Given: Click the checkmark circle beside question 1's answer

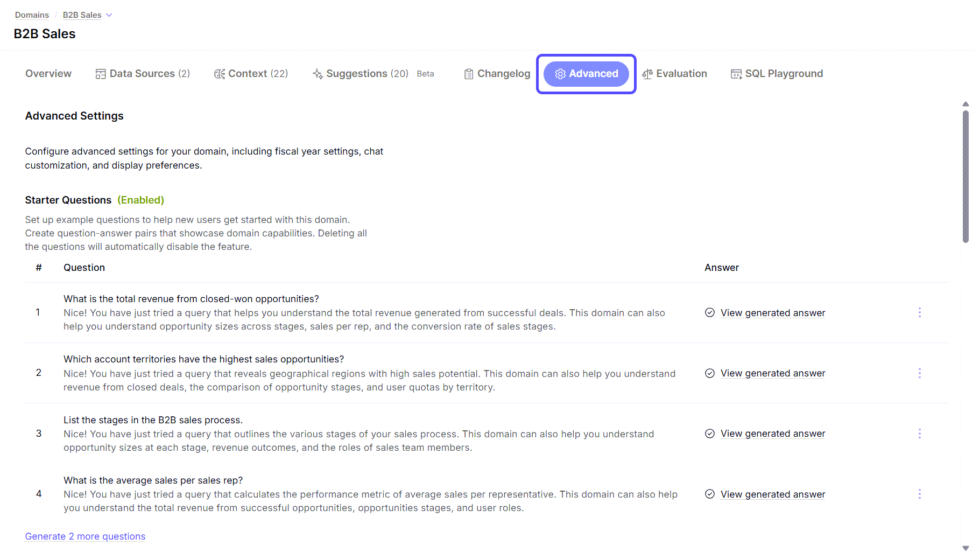Looking at the screenshot, I should point(709,312).
